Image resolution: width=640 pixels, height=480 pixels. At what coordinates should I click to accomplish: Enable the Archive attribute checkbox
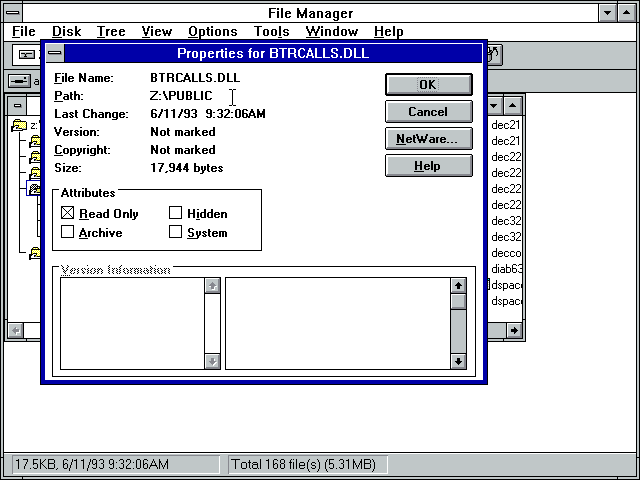click(67, 232)
